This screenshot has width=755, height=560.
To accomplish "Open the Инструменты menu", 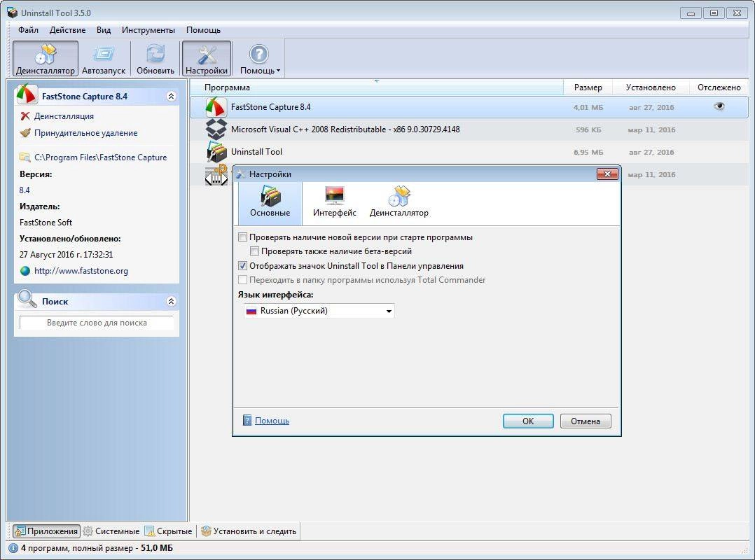I will coord(148,30).
